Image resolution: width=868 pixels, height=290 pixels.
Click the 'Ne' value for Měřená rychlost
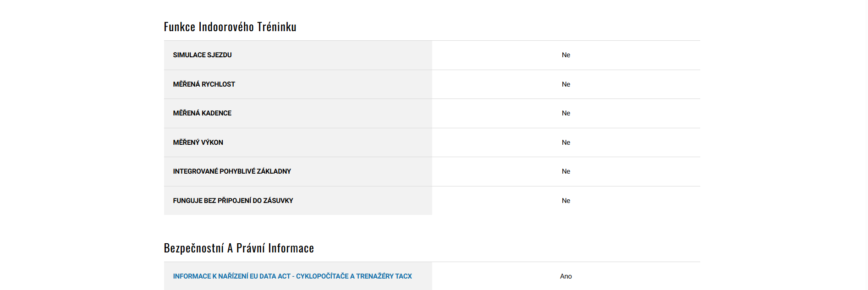pyautogui.click(x=566, y=84)
